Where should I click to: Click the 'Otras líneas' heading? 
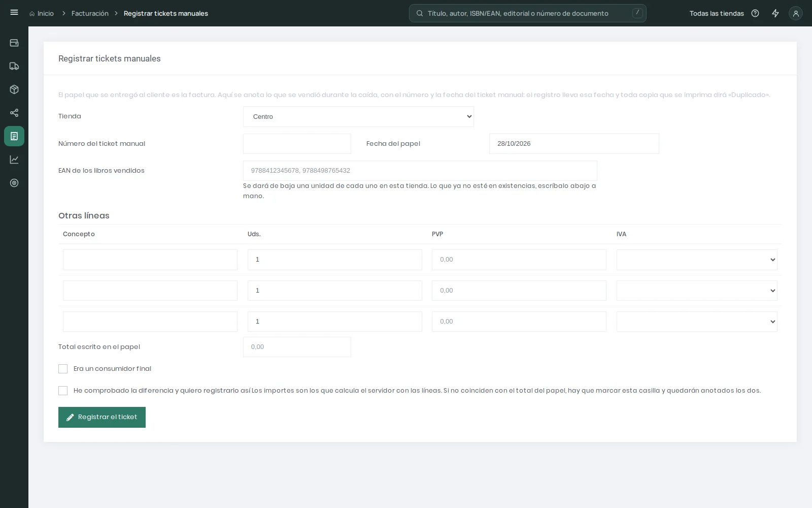coord(84,216)
